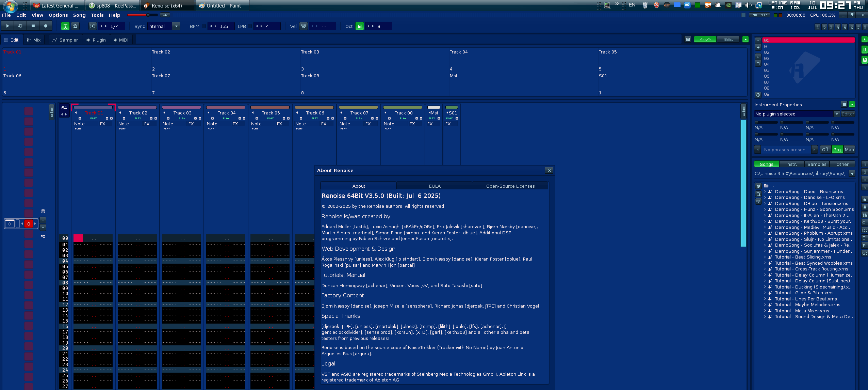Switch to spectrum display icon
Screen dimensions: 868x390
point(728,40)
